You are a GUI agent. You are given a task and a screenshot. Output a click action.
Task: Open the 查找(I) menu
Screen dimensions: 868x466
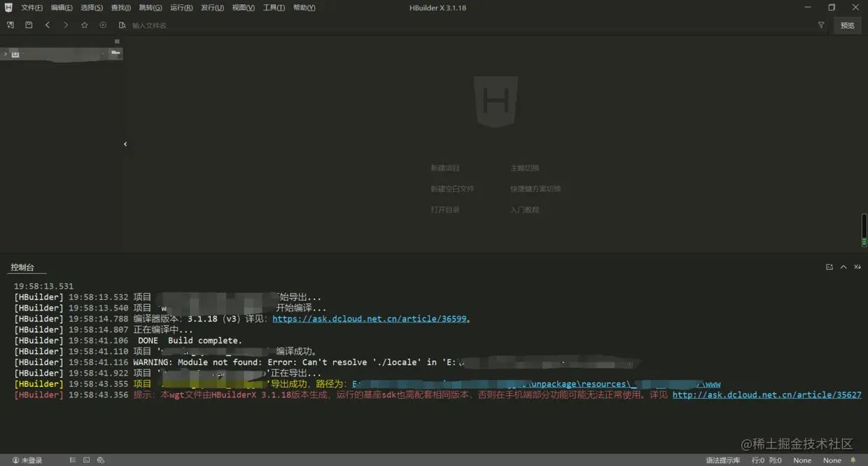point(121,8)
